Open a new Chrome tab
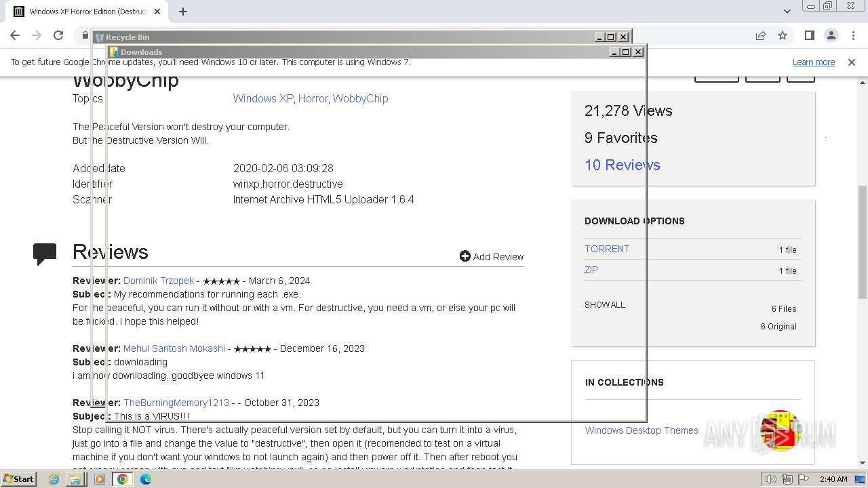Image resolution: width=868 pixels, height=488 pixels. click(183, 11)
